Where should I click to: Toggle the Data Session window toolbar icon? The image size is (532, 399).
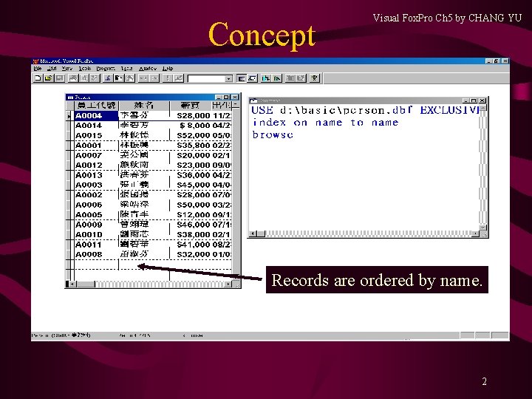coord(252,78)
